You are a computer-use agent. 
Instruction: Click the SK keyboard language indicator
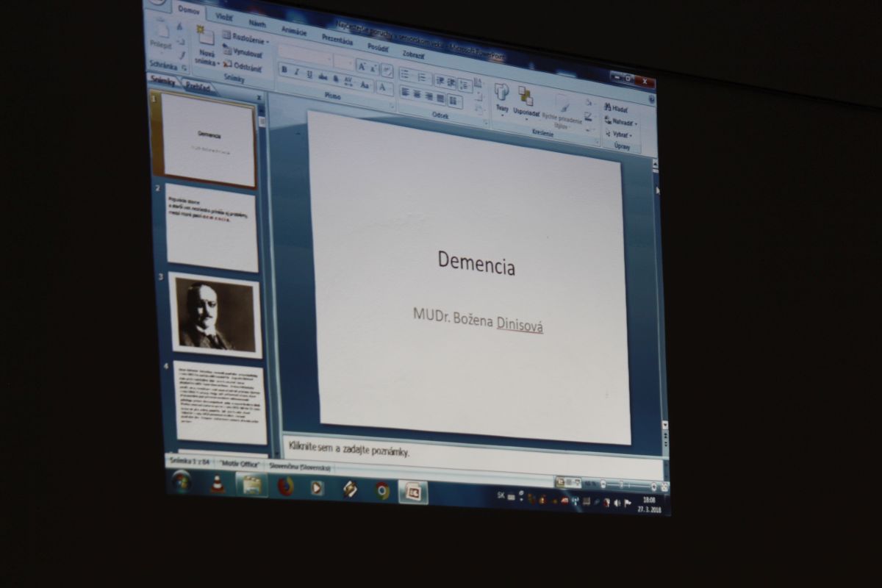coord(501,495)
